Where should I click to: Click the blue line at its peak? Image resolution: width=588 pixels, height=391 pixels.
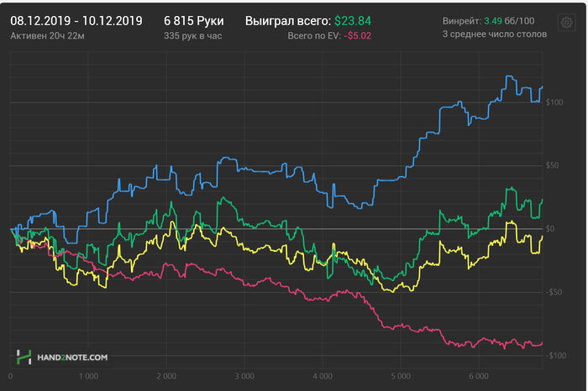[x=508, y=76]
